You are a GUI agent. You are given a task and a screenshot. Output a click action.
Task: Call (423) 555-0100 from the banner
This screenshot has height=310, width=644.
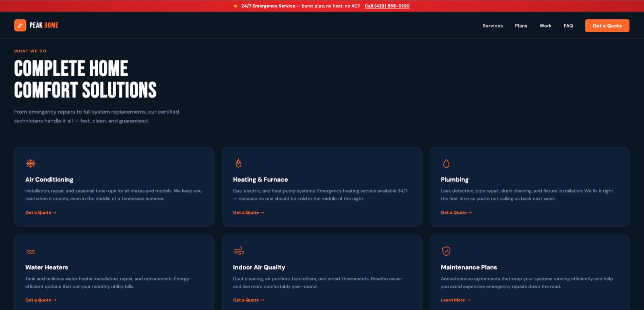[387, 6]
